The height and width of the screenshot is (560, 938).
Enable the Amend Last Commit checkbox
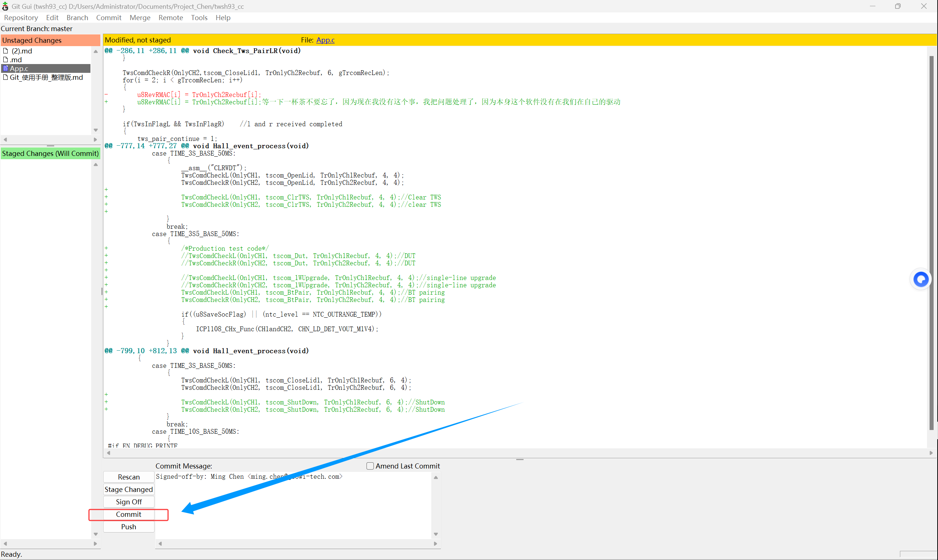pos(370,466)
